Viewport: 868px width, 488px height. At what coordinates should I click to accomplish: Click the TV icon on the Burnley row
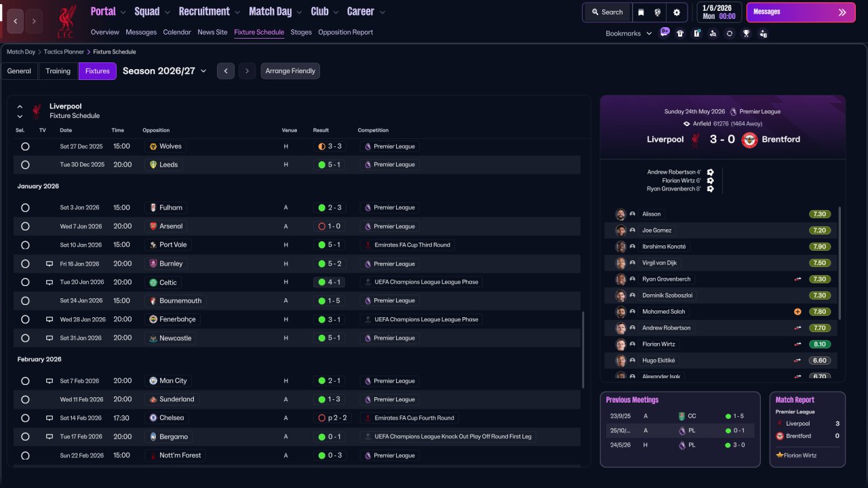50,264
